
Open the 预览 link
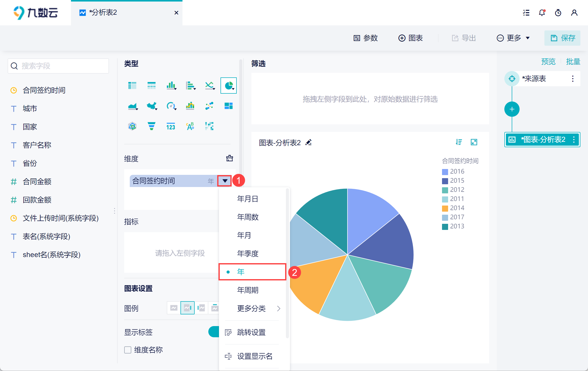coord(548,62)
